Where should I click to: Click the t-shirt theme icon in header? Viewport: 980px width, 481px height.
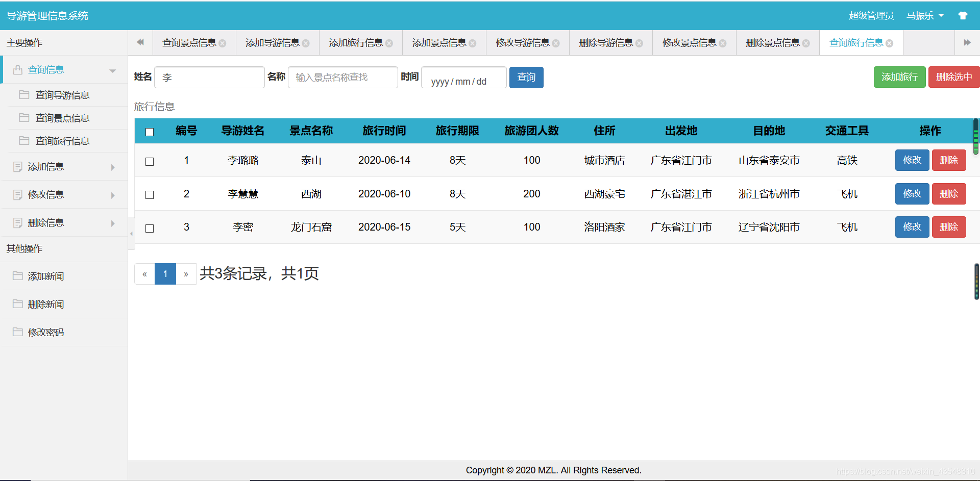[963, 16]
